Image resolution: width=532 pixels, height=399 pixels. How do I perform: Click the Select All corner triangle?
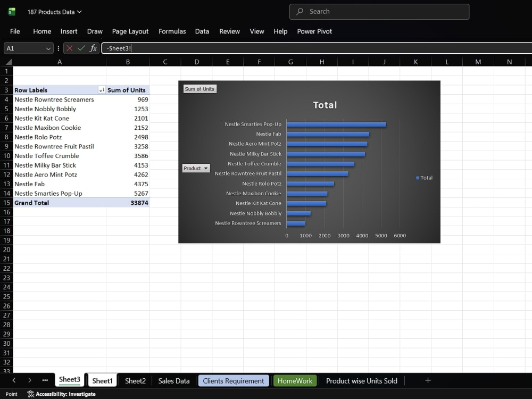click(9, 62)
